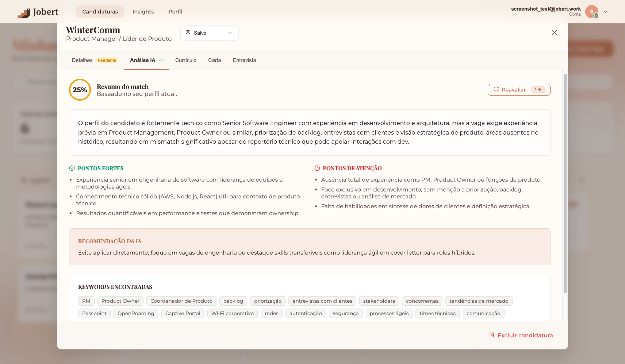Open the Perfil nav item
625x364 pixels.
coord(175,12)
